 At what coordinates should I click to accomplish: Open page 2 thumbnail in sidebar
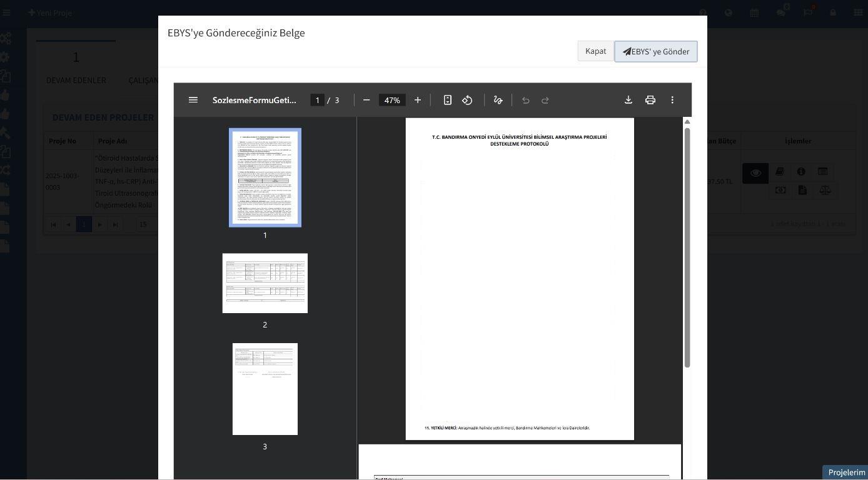265,283
